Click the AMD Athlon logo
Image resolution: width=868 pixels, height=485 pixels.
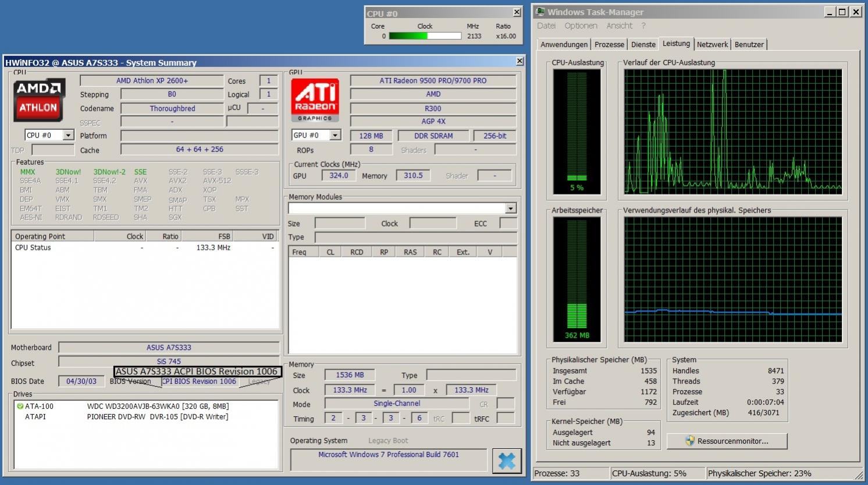[x=39, y=100]
